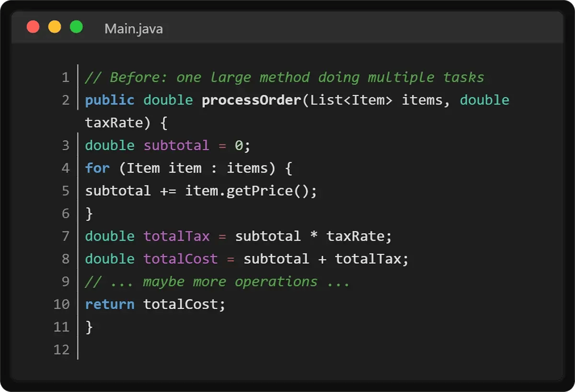Click 'double' keyword on line 7
575x392 pixels.
pos(110,236)
